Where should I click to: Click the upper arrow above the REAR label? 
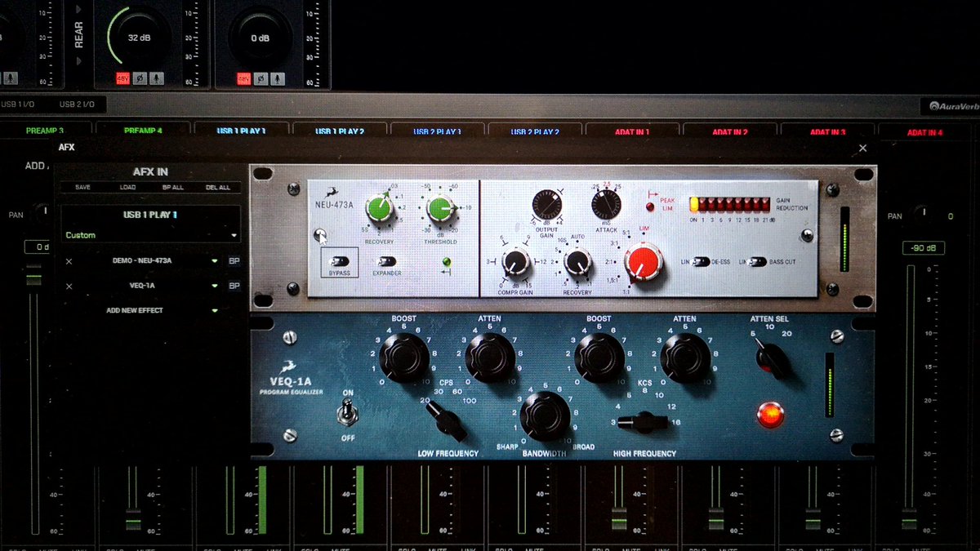click(x=79, y=10)
